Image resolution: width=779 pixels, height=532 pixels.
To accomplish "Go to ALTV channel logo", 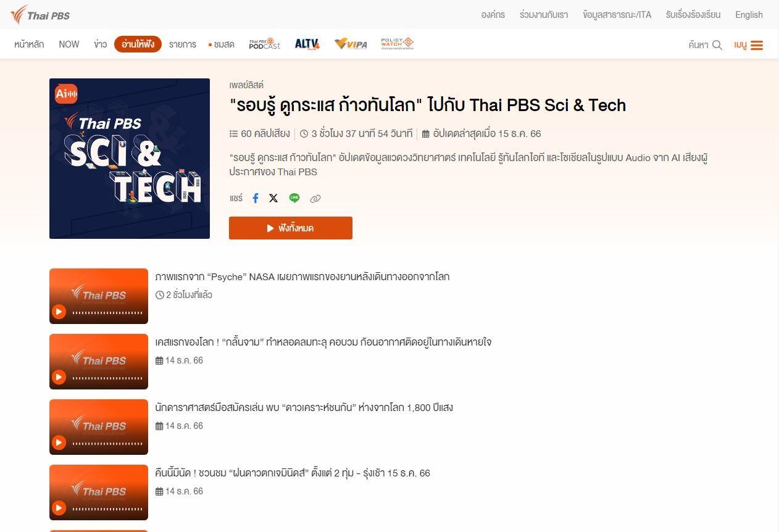I will [307, 44].
